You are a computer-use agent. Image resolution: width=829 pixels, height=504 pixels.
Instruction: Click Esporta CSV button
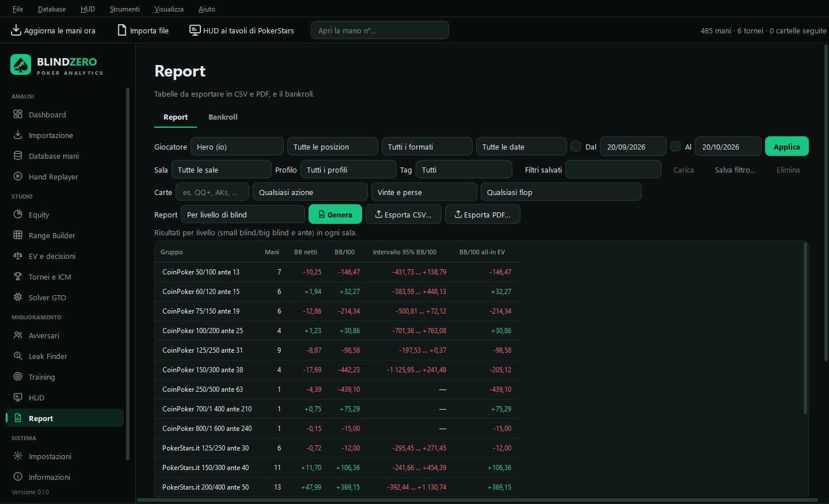[x=404, y=215]
